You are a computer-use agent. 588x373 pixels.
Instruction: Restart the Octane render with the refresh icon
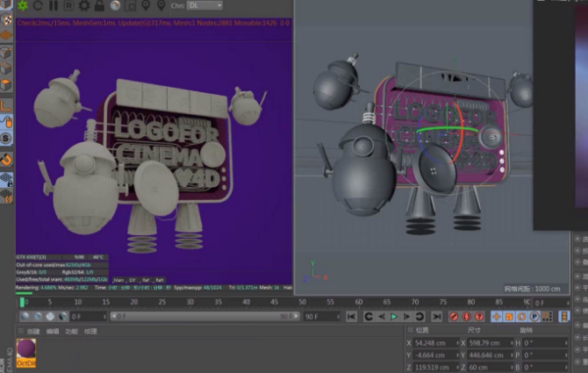39,5
